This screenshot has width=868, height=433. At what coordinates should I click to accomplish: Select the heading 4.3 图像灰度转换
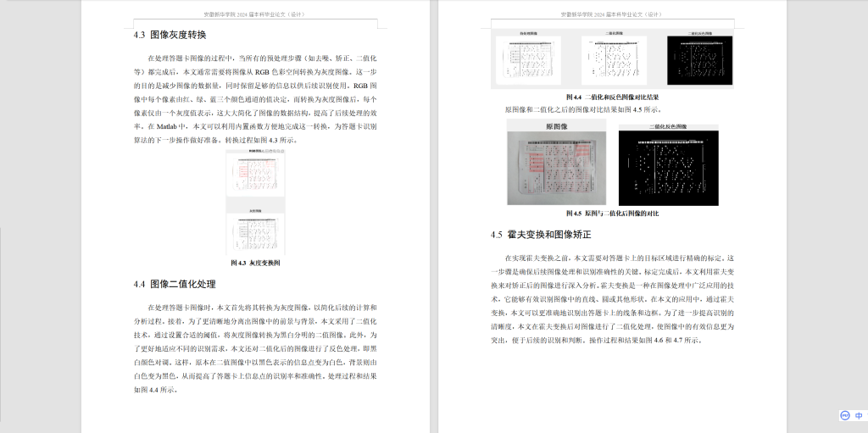[x=170, y=35]
